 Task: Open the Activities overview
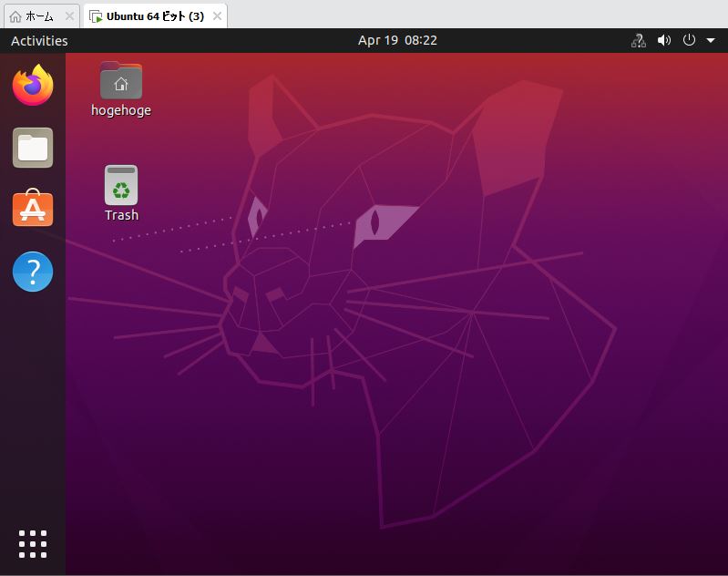pyautogui.click(x=39, y=41)
